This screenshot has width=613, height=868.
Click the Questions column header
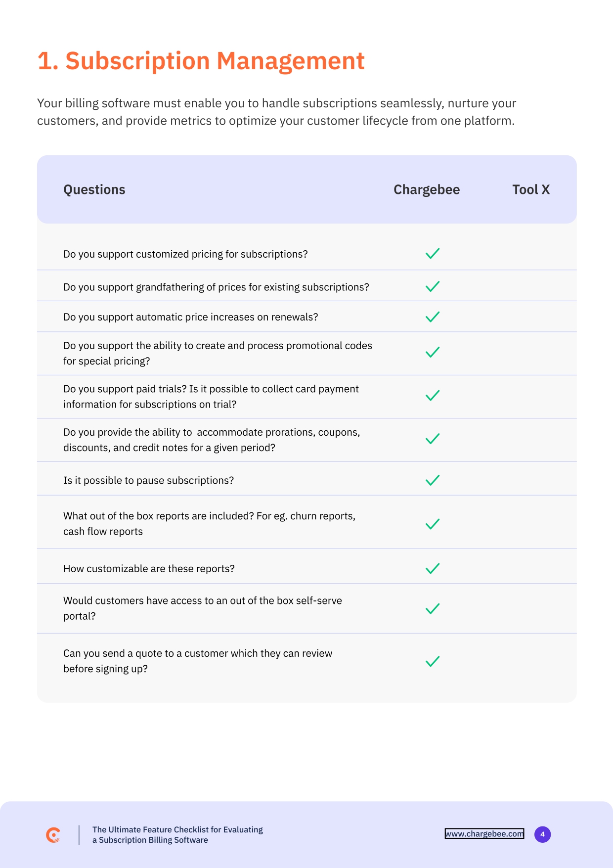pos(94,190)
